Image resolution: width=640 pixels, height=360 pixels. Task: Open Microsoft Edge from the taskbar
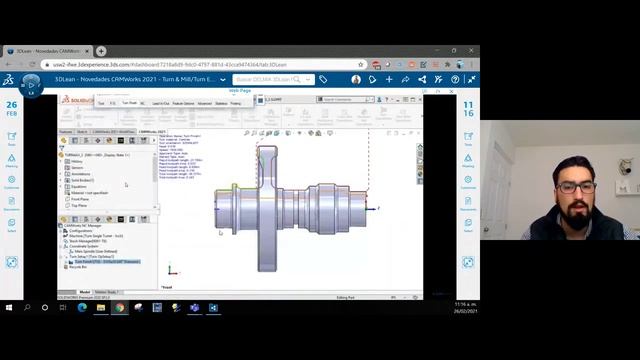82,308
